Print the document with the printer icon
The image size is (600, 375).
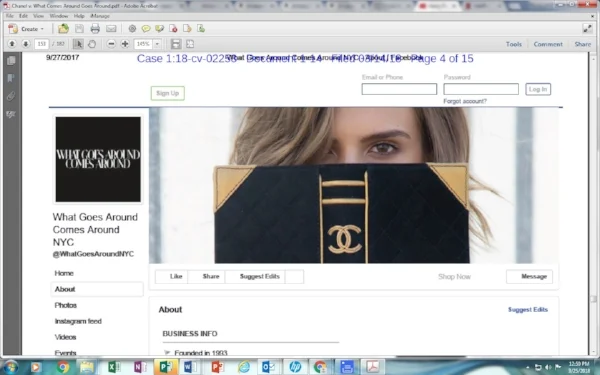pyautogui.click(x=95, y=29)
